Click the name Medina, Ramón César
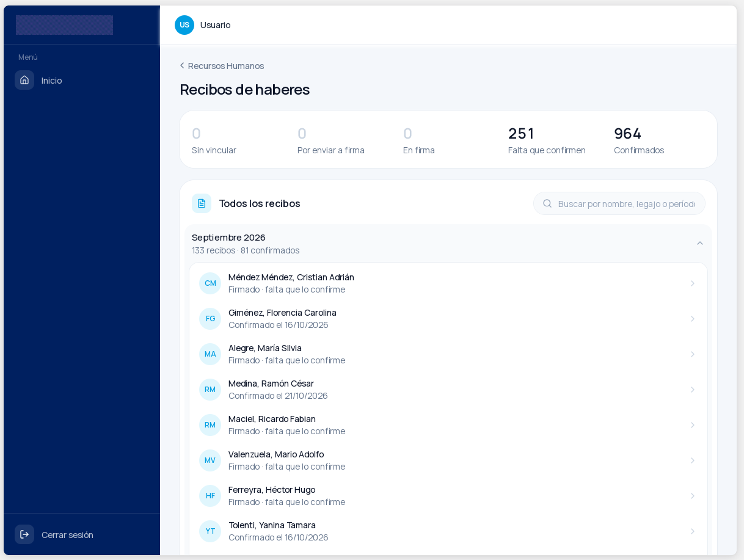744x560 pixels. (271, 384)
